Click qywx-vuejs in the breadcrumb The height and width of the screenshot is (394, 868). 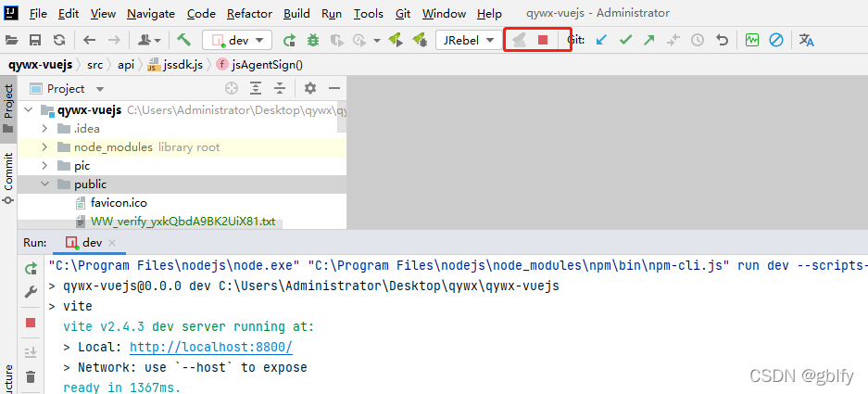coord(40,65)
